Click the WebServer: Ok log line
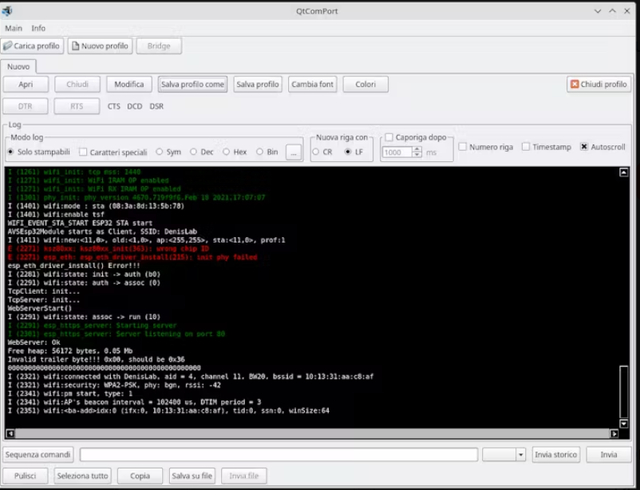Viewport: 640px width, 490px height. [x=34, y=342]
